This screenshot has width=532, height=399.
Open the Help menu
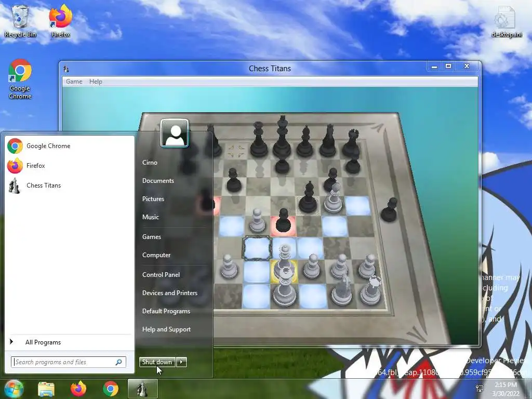coord(96,82)
